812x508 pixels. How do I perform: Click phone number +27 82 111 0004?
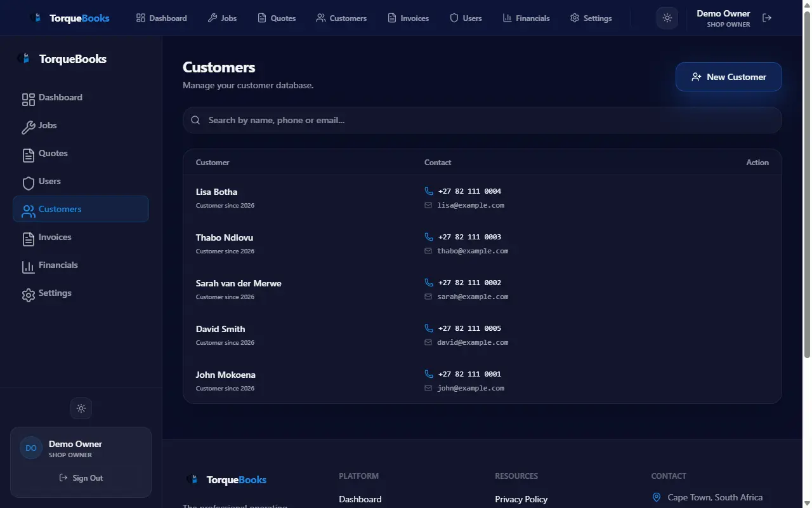469,191
